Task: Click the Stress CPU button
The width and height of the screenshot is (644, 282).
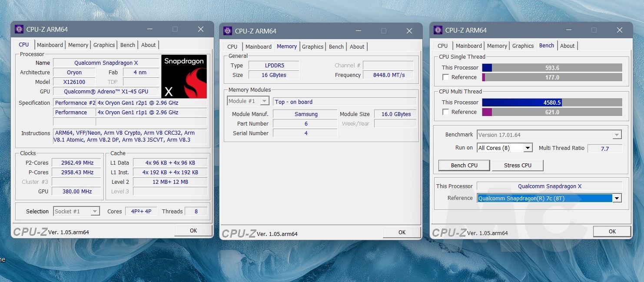Action: pyautogui.click(x=518, y=165)
